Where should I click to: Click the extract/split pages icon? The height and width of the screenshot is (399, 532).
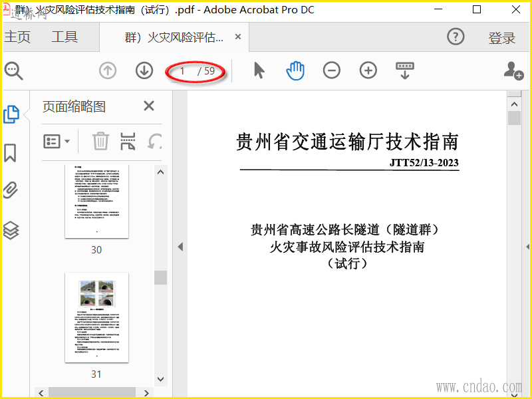(128, 141)
